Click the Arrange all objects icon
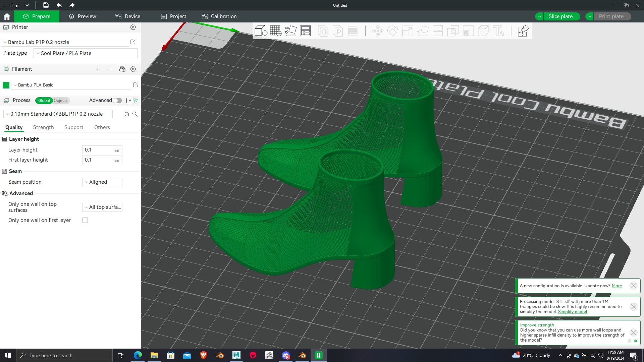The height and width of the screenshot is (362, 644). (x=305, y=31)
